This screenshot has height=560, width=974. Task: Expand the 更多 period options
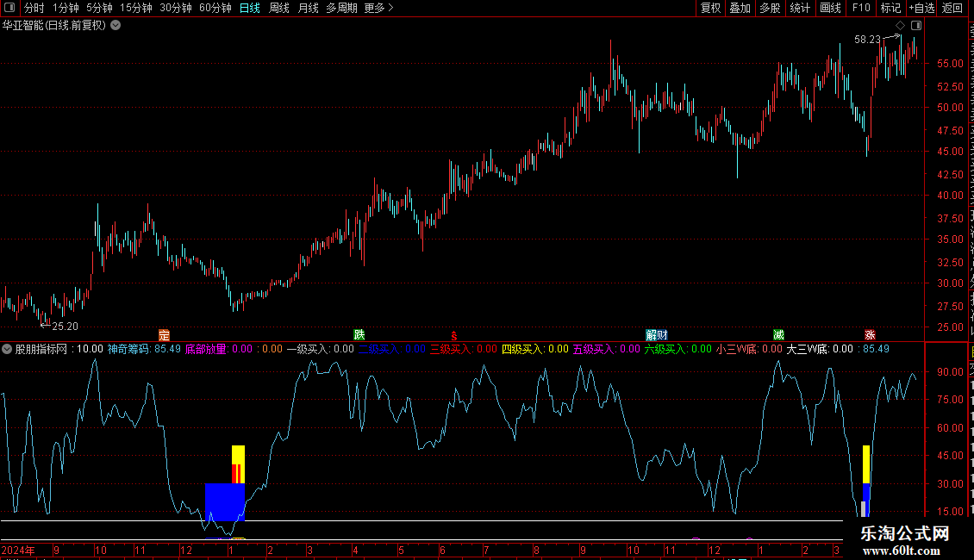coord(378,8)
